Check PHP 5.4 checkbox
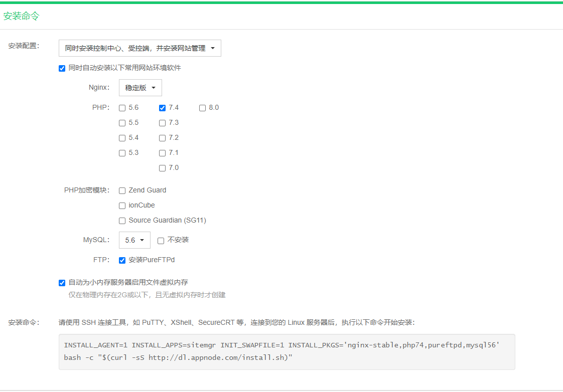The width and height of the screenshot is (563, 392). point(122,138)
